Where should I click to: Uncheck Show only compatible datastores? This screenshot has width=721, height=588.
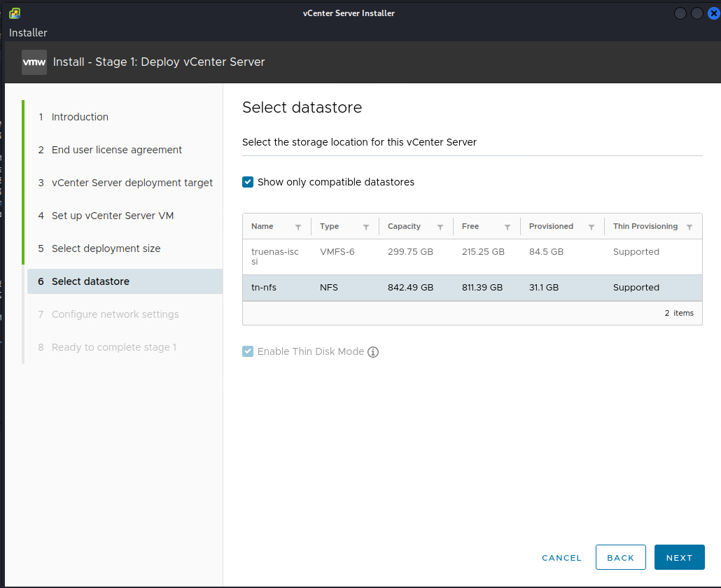tap(248, 182)
